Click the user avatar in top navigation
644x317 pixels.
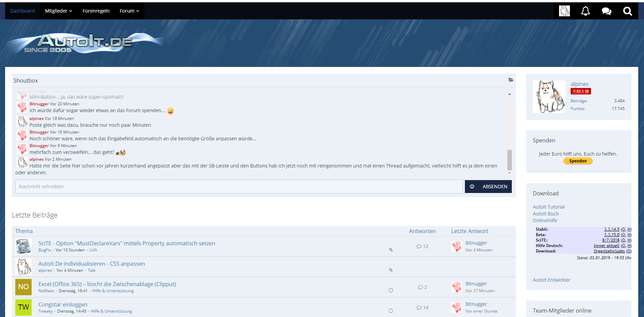click(564, 11)
